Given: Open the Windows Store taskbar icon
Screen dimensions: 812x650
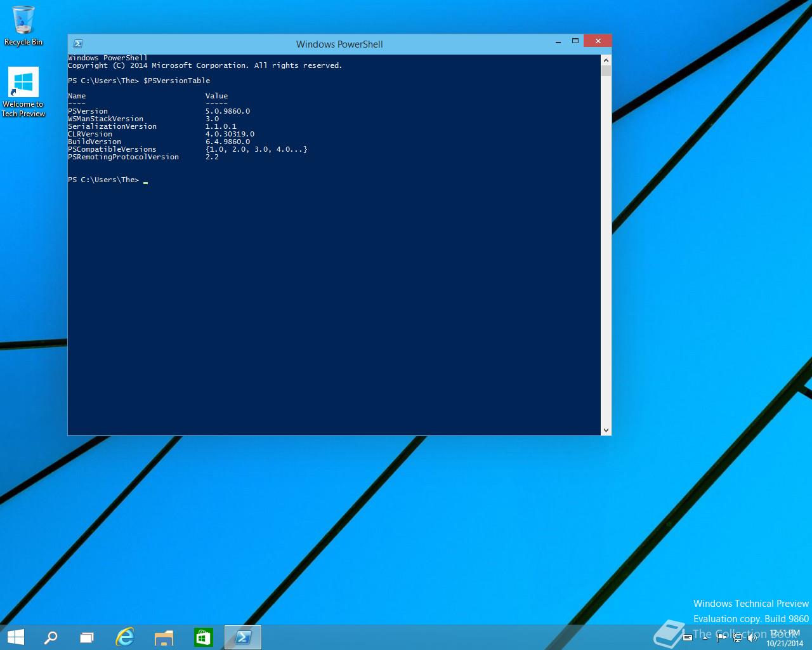Looking at the screenshot, I should pos(203,637).
